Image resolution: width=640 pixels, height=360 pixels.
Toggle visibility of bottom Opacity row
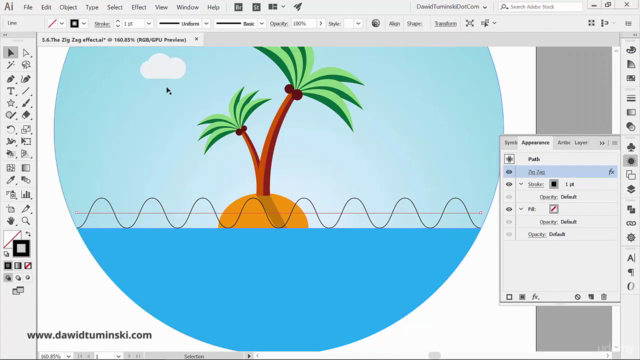click(x=509, y=234)
